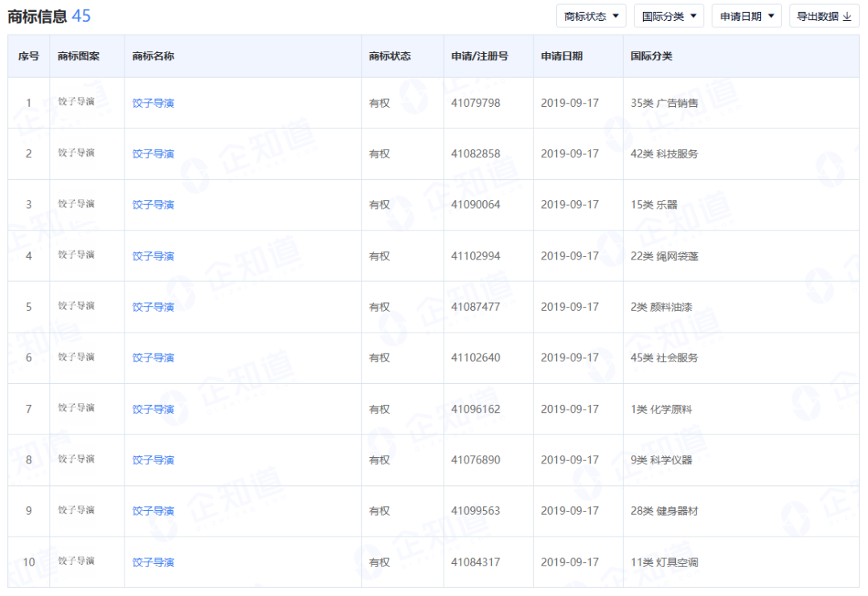The width and height of the screenshot is (868, 596).
Task: Click registration number 41102640 cell
Action: tap(476, 357)
